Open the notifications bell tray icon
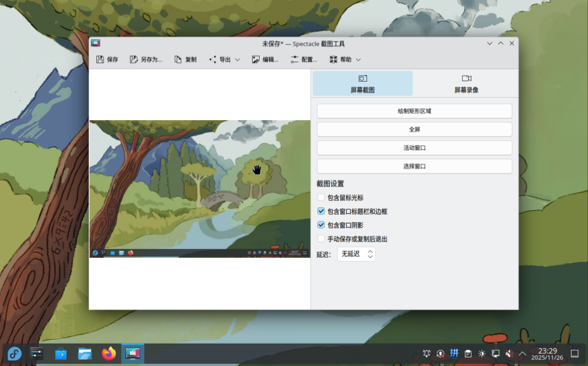Viewport: 588px width, 366px height. tap(426, 353)
